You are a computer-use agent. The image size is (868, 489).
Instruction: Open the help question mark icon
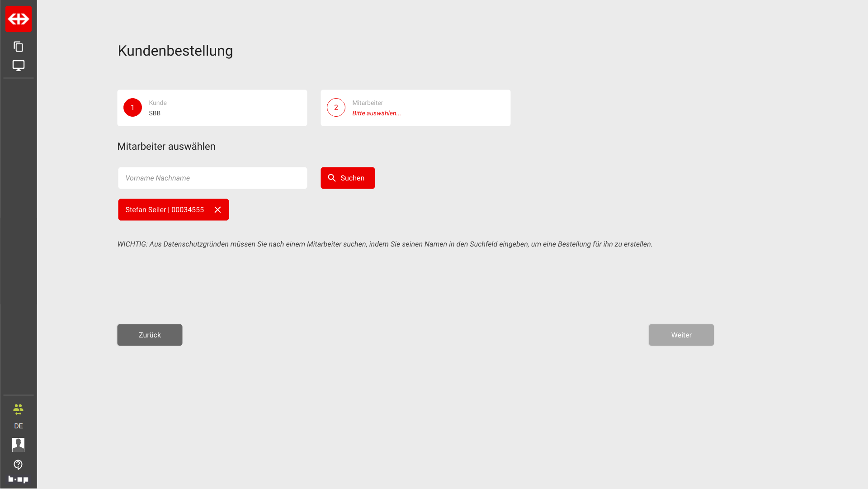(19, 465)
